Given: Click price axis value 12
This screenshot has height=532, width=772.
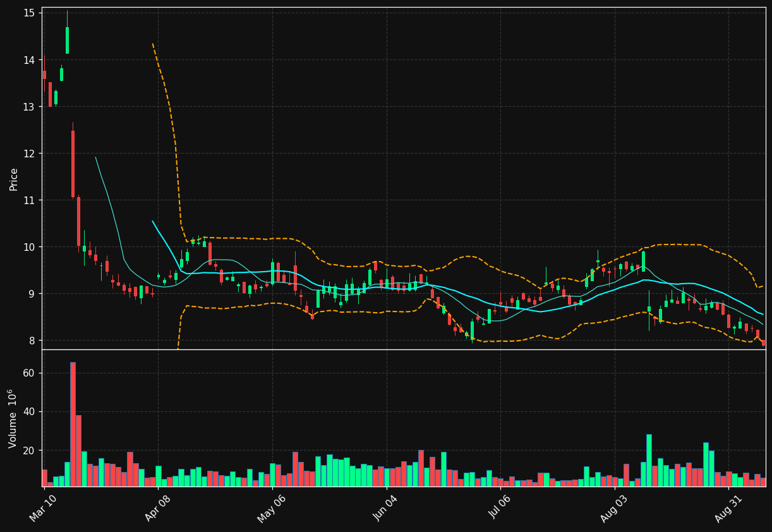Looking at the screenshot, I should [x=30, y=154].
